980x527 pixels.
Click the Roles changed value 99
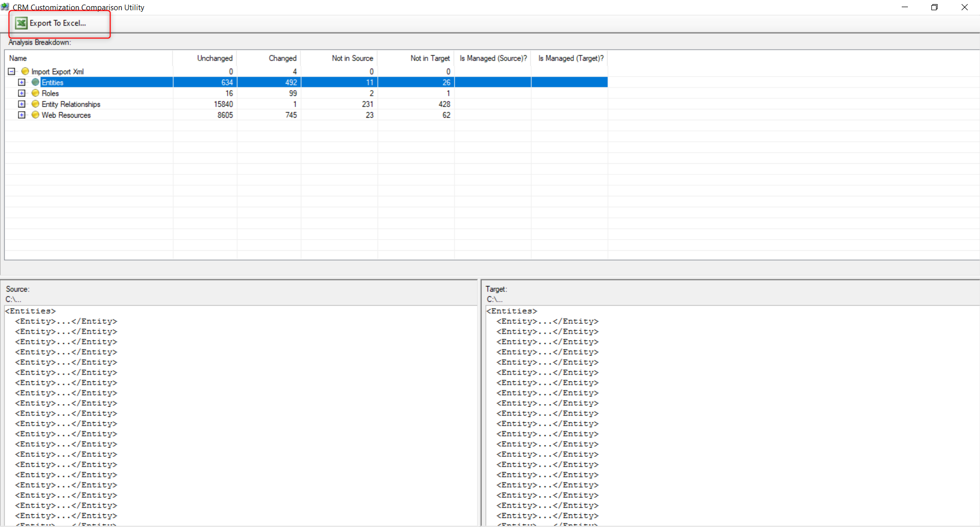tap(293, 93)
